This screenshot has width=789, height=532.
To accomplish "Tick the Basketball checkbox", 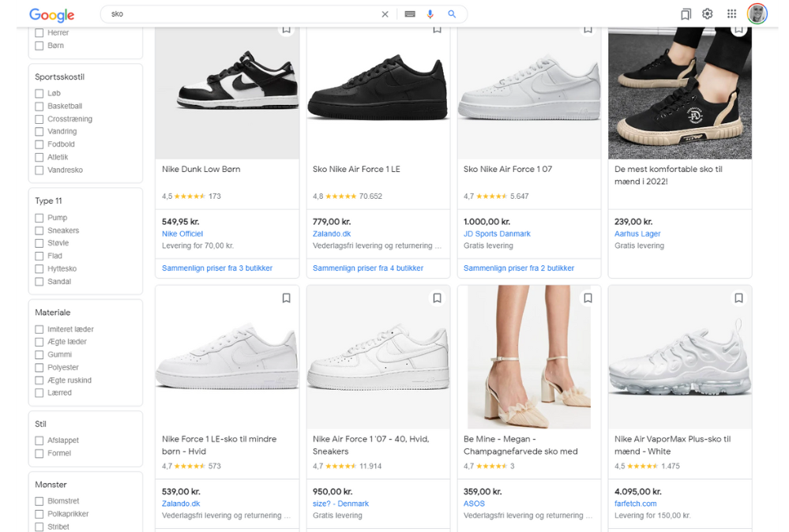I will tap(39, 107).
